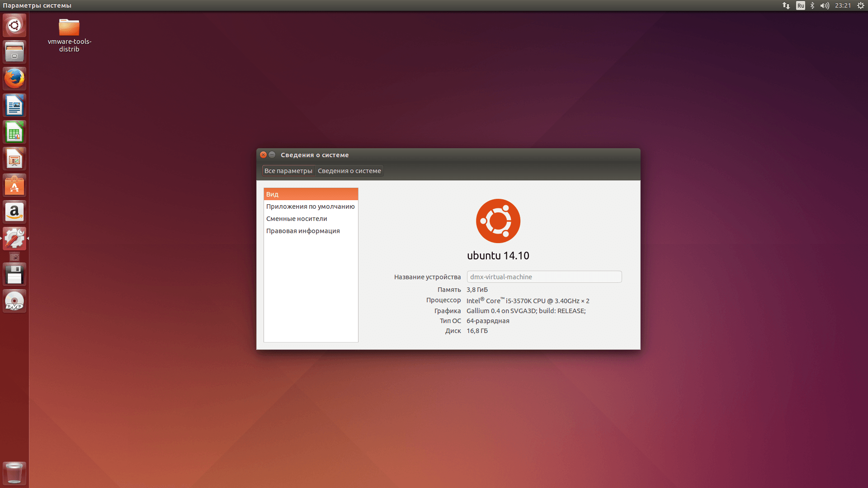Open LibreOffice Impress from launcher
The width and height of the screenshot is (868, 488).
coord(14,159)
